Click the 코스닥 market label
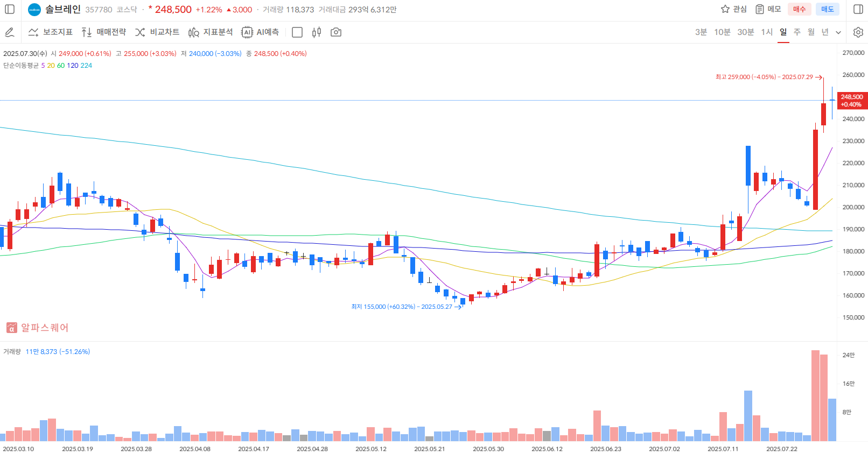Screen dimensions: 868x453 (127, 10)
